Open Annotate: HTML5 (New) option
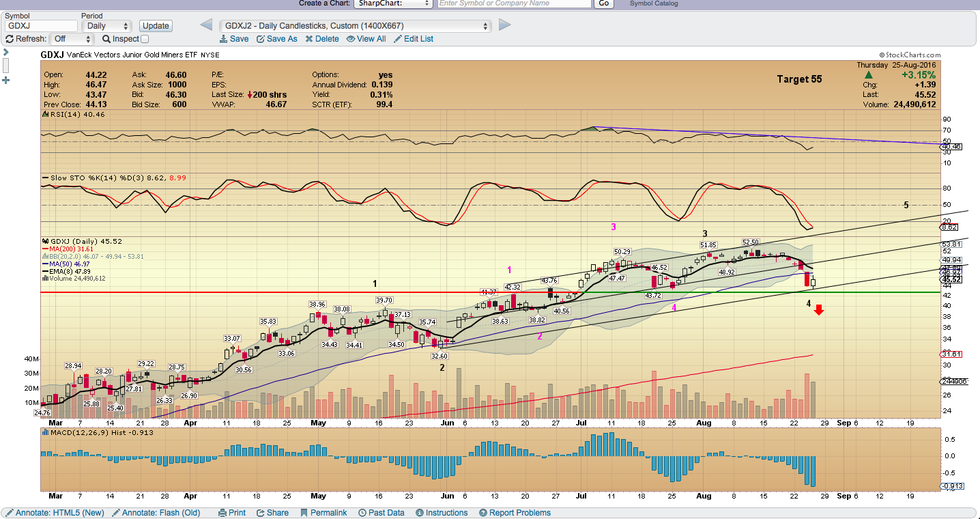Viewport: 980px width, 519px height. (x=55, y=513)
